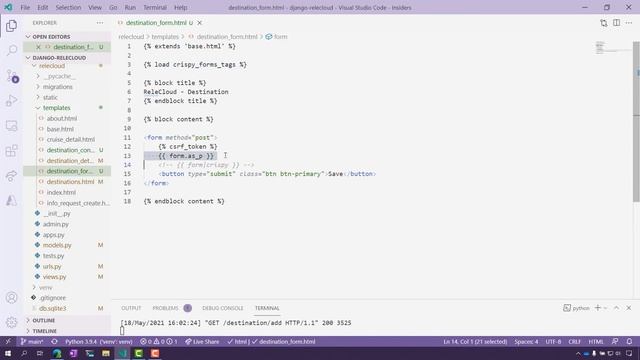Open changes compare icon in editor toolbar
This screenshot has height=360, width=640.
coord(604,23)
